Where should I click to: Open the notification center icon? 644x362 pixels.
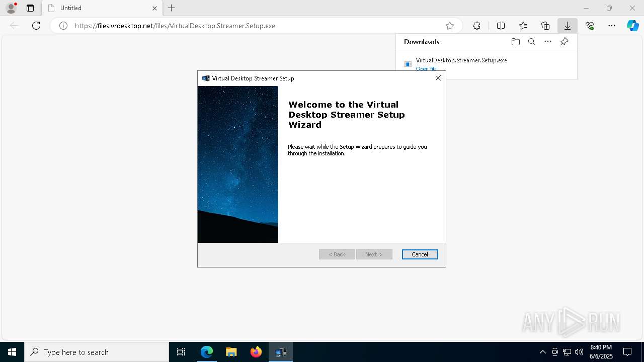(627, 352)
